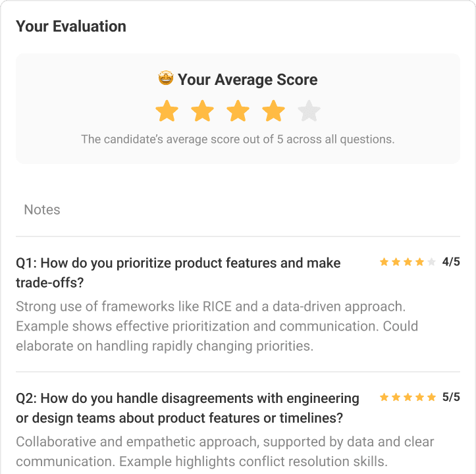The image size is (476, 474).
Task: Click the Your Average Score title text
Action: tap(248, 80)
